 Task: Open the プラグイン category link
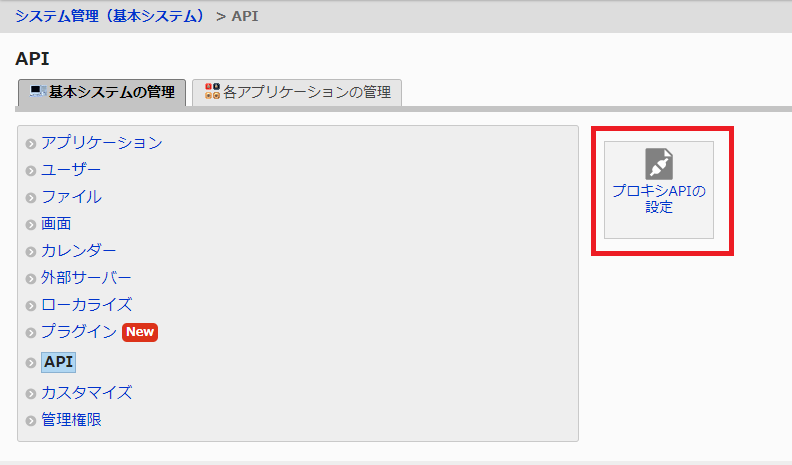[79, 332]
